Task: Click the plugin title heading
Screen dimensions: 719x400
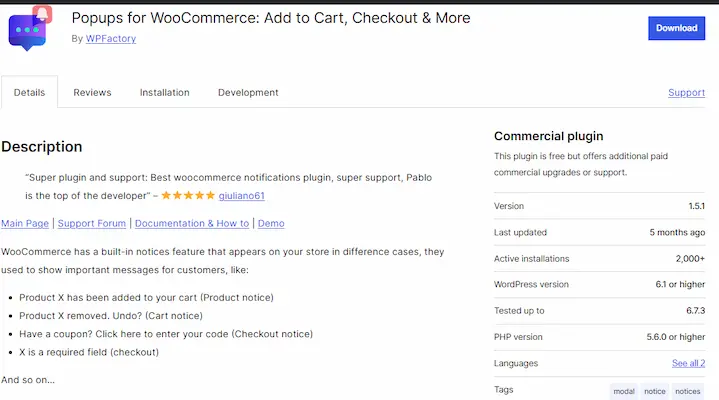Action: click(270, 18)
